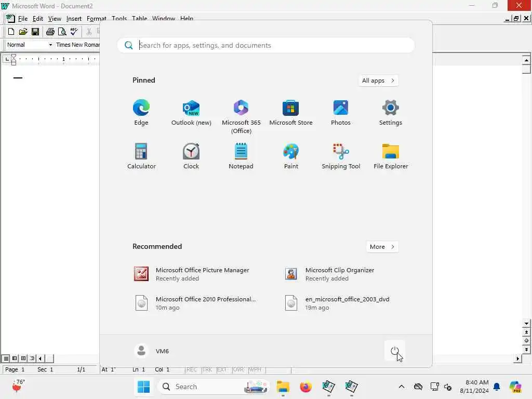Image resolution: width=532 pixels, height=399 pixels.
Task: Open the VM6 user account menu
Action: pyautogui.click(x=151, y=351)
